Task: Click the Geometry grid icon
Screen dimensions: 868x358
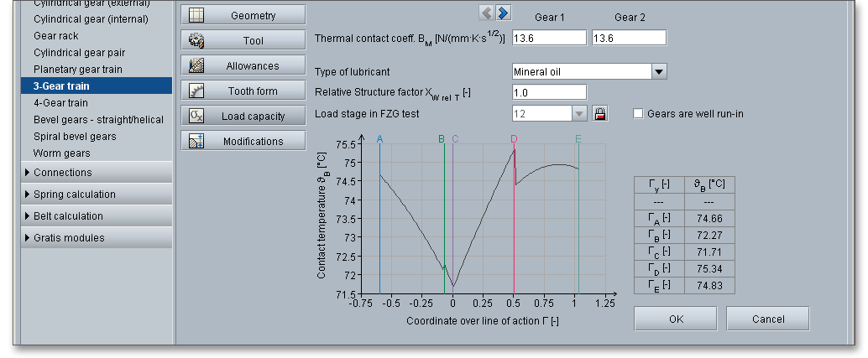Action: click(x=196, y=15)
